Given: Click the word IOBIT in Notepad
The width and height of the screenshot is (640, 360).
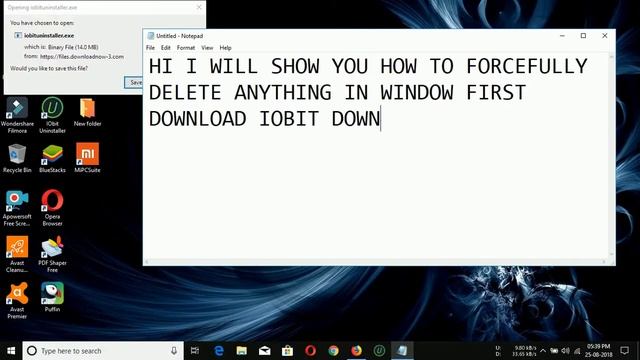Looking at the screenshot, I should point(289,119).
